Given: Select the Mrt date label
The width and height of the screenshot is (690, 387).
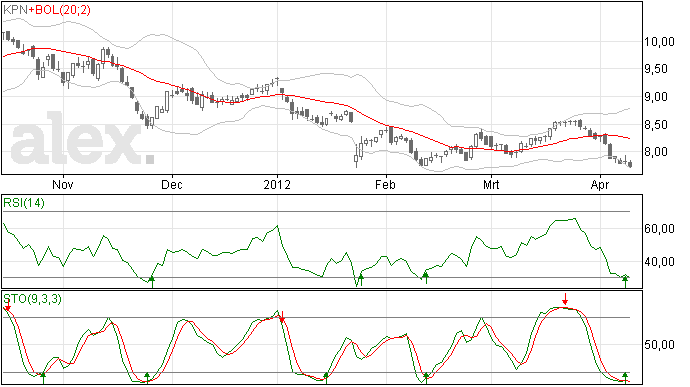Looking at the screenshot, I should (491, 184).
